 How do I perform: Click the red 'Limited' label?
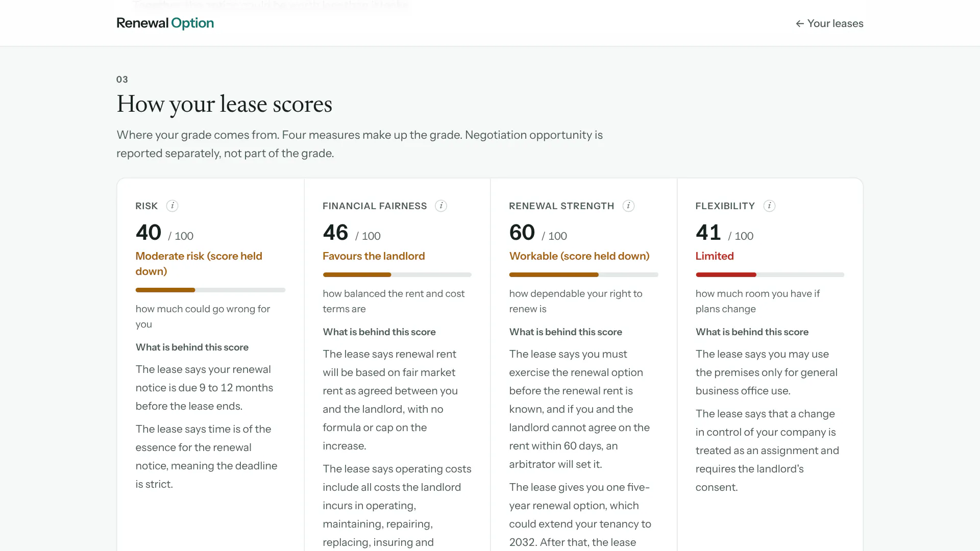pyautogui.click(x=715, y=256)
